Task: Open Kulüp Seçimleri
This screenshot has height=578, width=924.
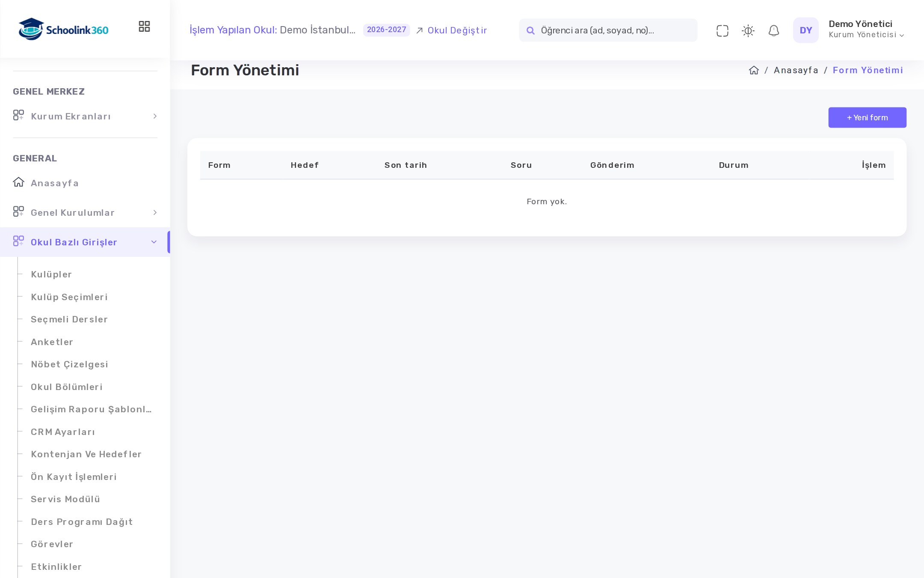Action: click(69, 297)
